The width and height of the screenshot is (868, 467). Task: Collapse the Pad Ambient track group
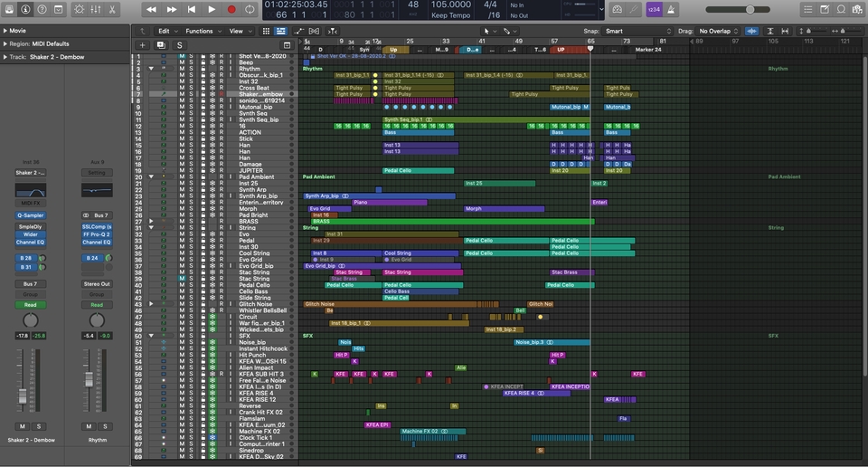pyautogui.click(x=151, y=176)
